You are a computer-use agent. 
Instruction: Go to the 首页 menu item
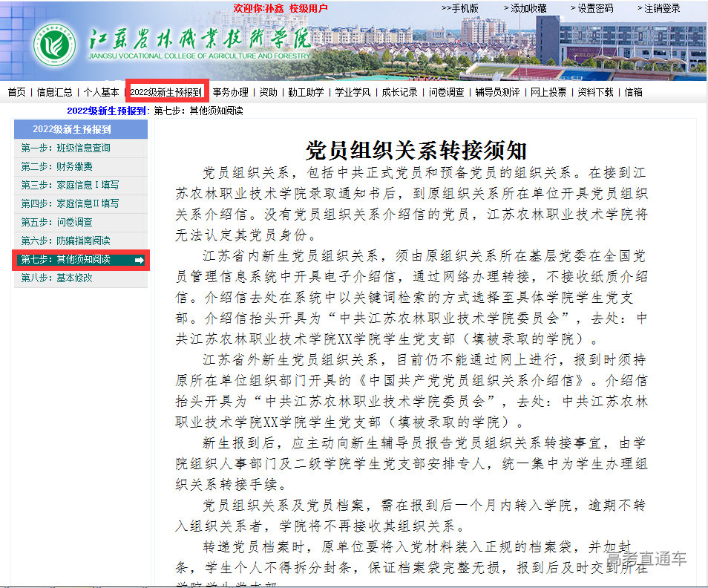(x=16, y=92)
